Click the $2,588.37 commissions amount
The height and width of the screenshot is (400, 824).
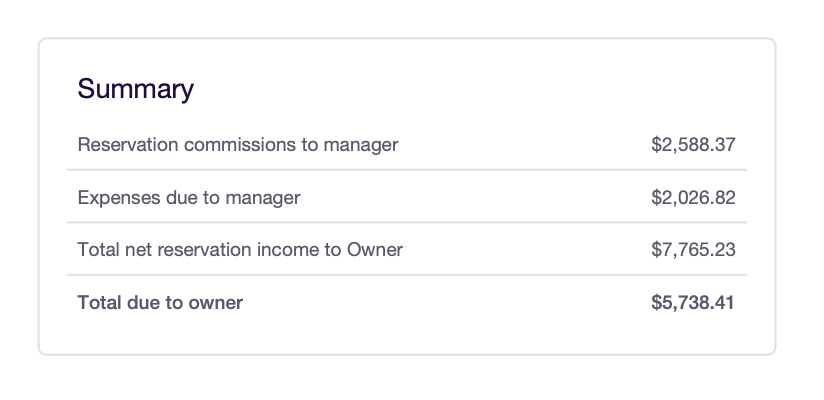click(x=693, y=145)
